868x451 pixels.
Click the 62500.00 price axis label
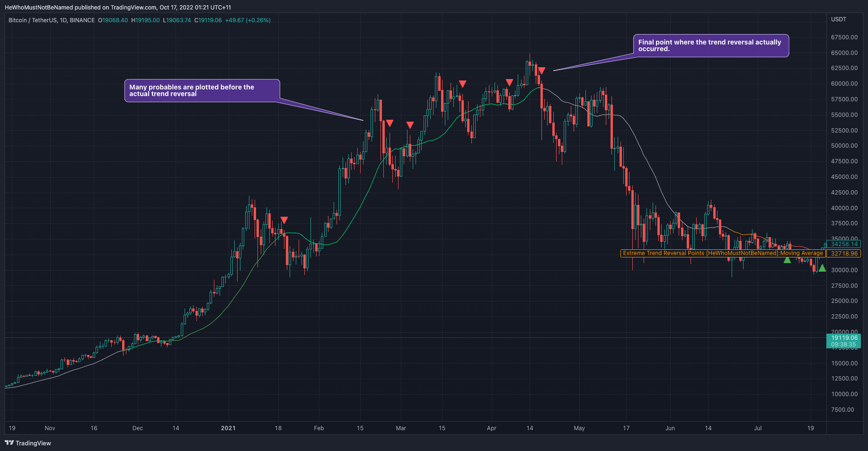[844, 68]
